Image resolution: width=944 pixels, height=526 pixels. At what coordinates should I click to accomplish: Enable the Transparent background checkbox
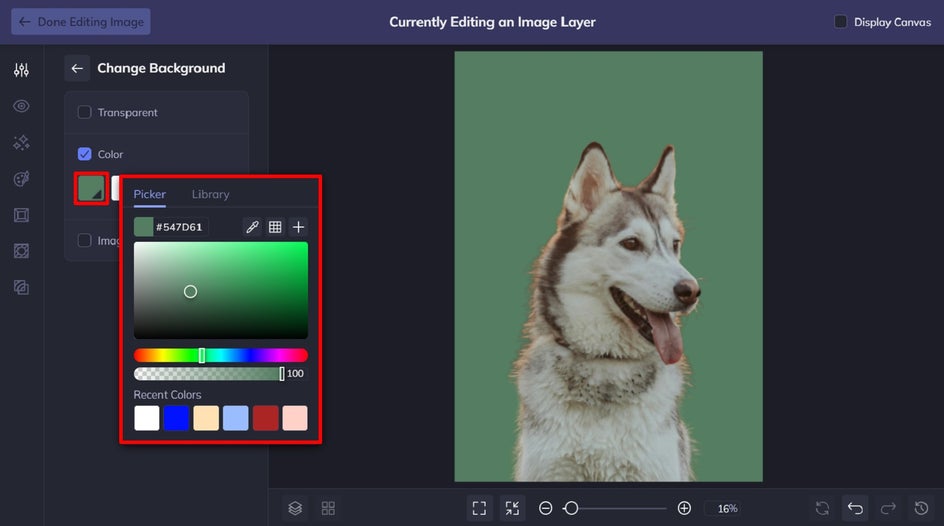pos(84,112)
